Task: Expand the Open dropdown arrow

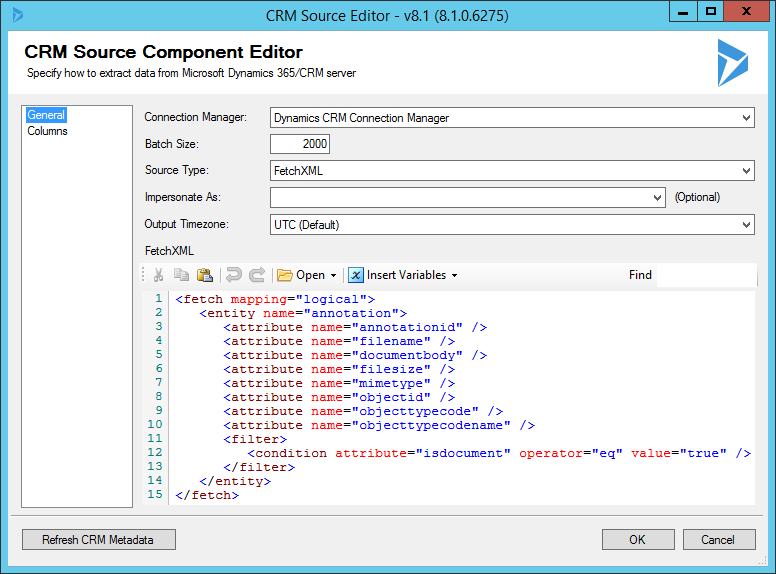Action: click(334, 276)
